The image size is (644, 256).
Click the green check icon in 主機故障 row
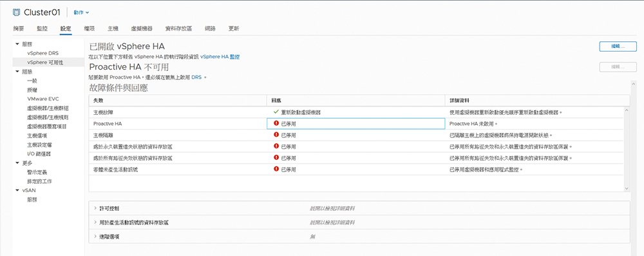point(276,112)
